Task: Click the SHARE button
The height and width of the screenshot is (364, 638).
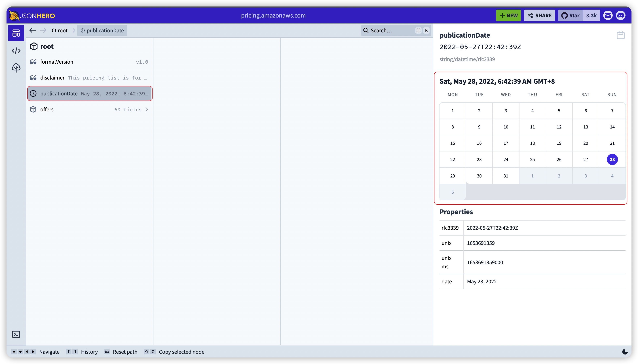Action: [x=539, y=16]
